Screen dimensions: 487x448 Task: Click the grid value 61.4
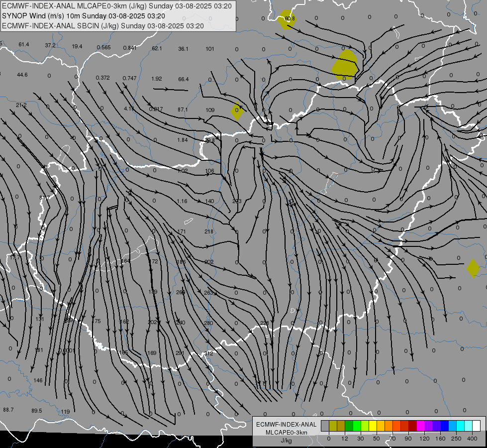coord(23,44)
